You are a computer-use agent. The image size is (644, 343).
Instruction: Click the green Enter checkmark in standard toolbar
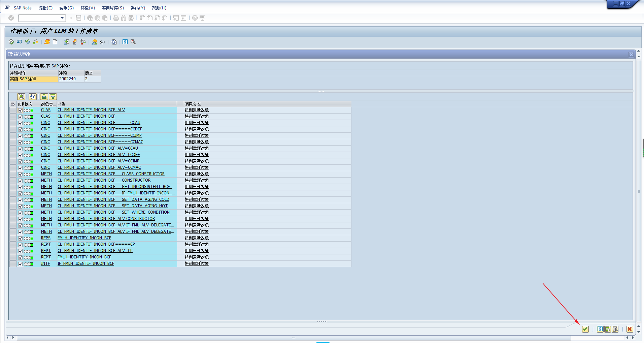[11, 18]
